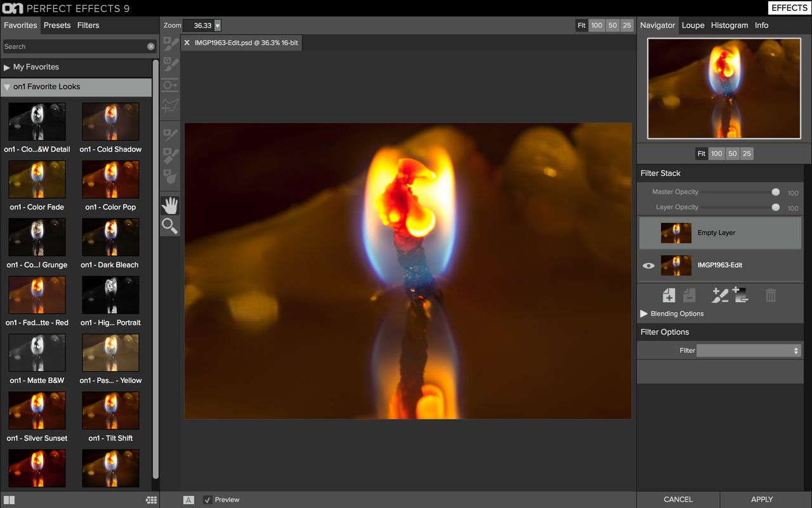Viewport: 812px width, 508px height.
Task: Click the CANCEL button
Action: (x=678, y=500)
